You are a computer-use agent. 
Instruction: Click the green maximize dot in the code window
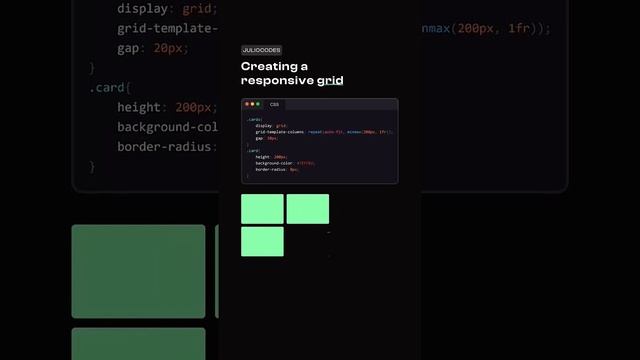[258, 104]
